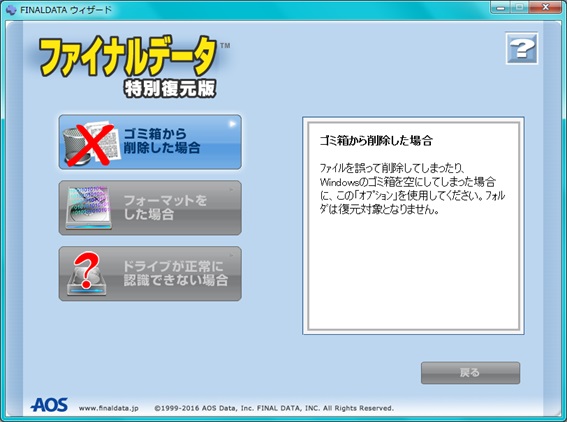
Task: Choose フォーマットをした場合 option
Action: pyautogui.click(x=150, y=208)
